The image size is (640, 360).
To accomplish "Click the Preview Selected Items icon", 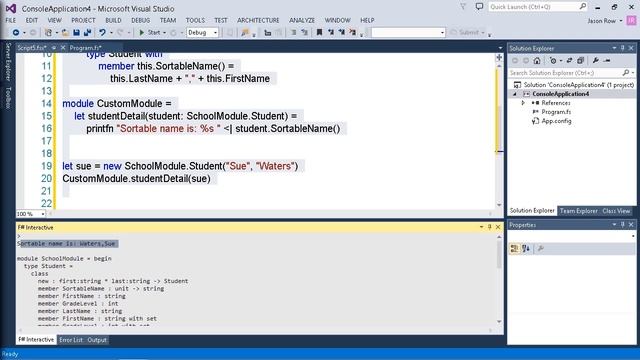I will pos(607,61).
